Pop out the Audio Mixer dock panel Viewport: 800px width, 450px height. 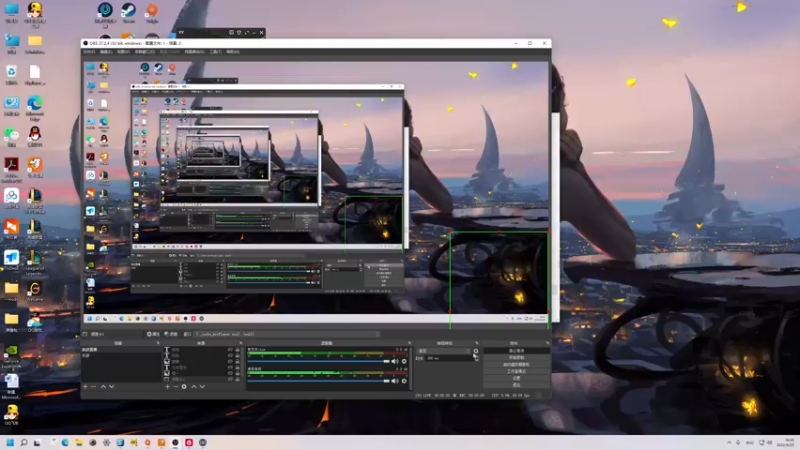[409, 343]
